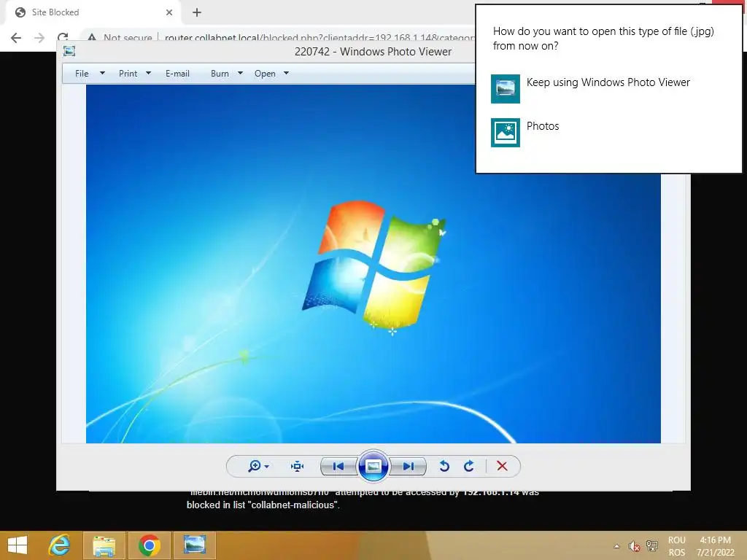Screen dimensions: 747x560
Task: Expand the zoom magnifier dropdown arrow
Action: (x=267, y=467)
